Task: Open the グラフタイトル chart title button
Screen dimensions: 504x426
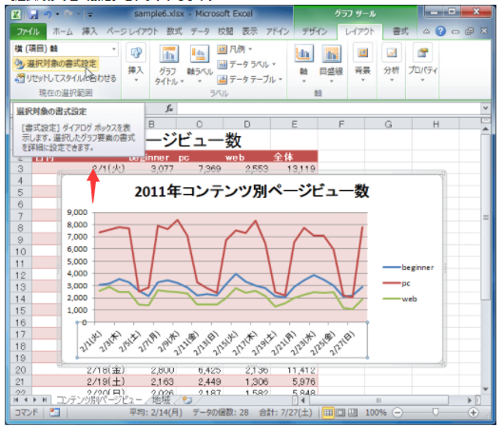Action: (x=169, y=65)
